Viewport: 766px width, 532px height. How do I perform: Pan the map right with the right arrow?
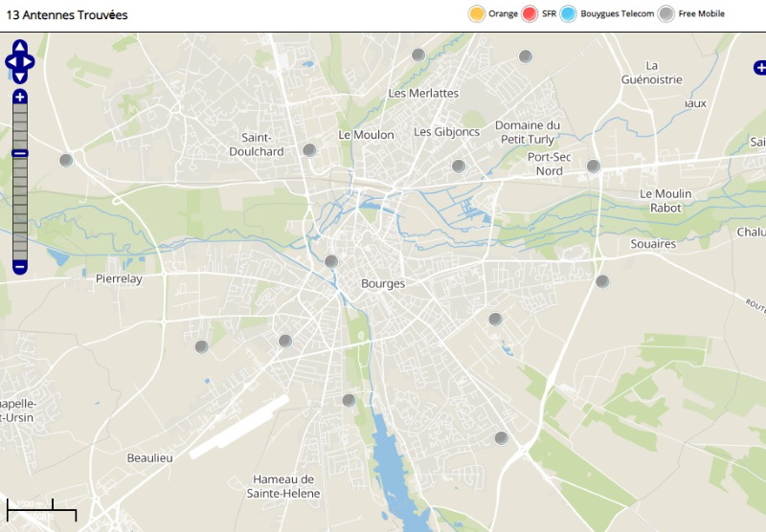(x=30, y=62)
